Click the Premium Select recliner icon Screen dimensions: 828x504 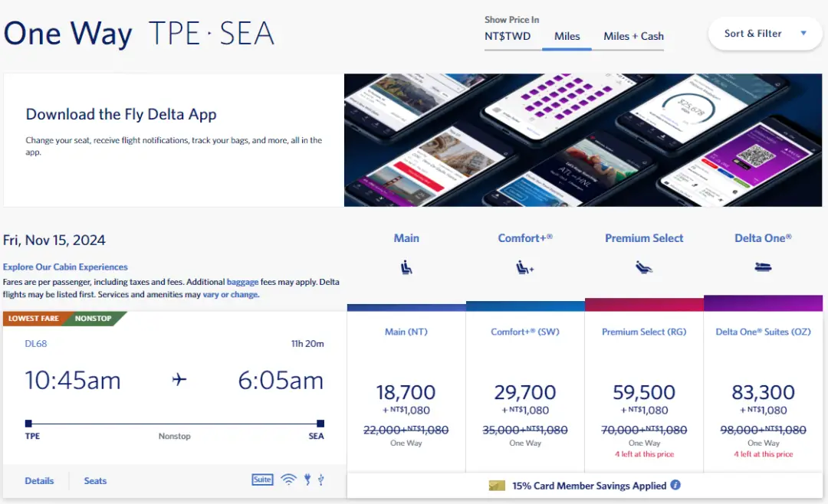click(x=644, y=267)
